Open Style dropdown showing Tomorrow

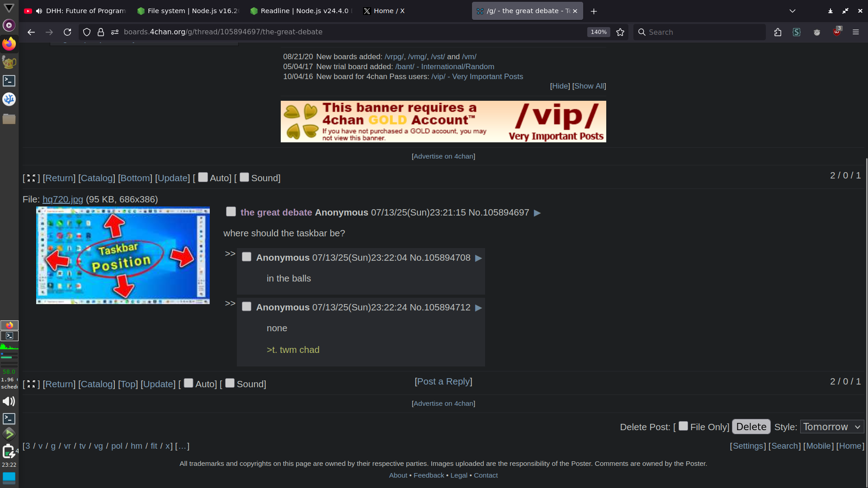[x=832, y=427]
